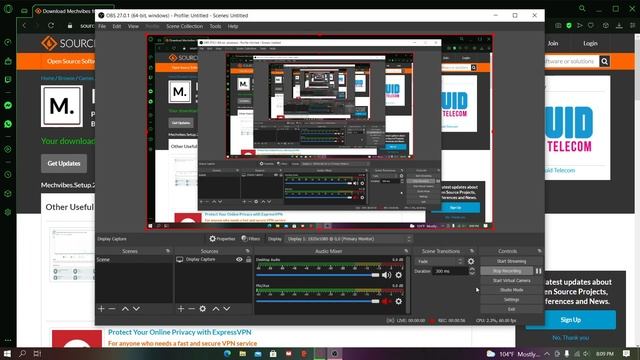Toggle the ad blocker shield in browser
Viewport: 640px width, 360px height.
(569, 25)
